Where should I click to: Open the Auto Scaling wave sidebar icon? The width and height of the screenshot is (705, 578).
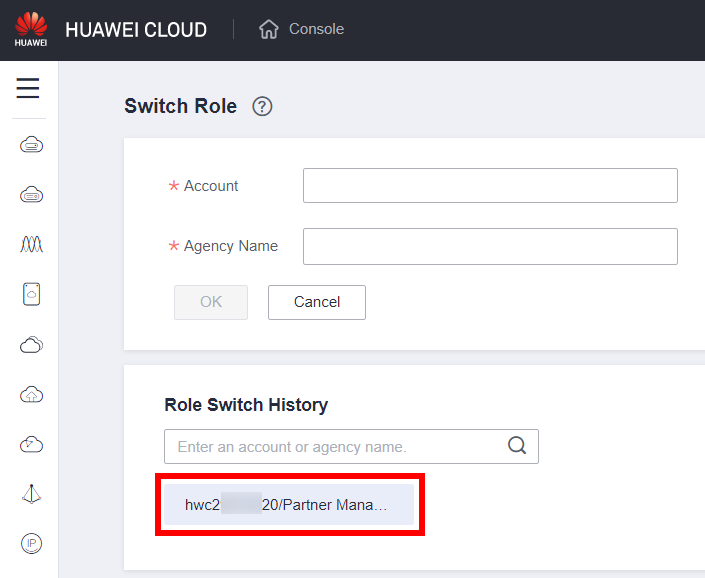[x=31, y=244]
